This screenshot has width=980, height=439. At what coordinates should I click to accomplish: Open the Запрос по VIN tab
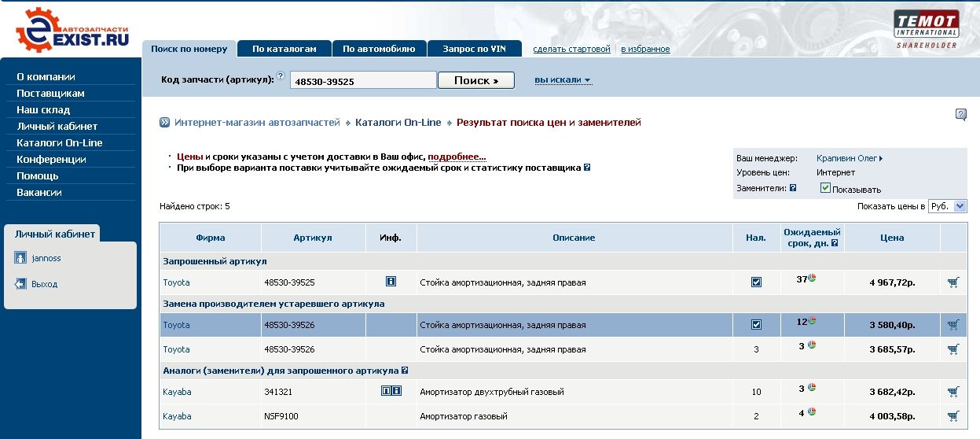pyautogui.click(x=474, y=49)
